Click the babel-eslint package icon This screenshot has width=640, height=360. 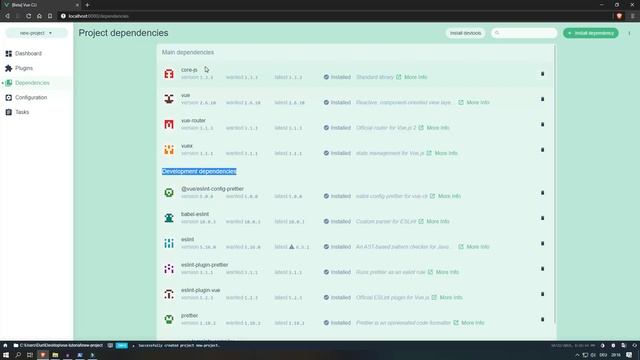pyautogui.click(x=169, y=218)
